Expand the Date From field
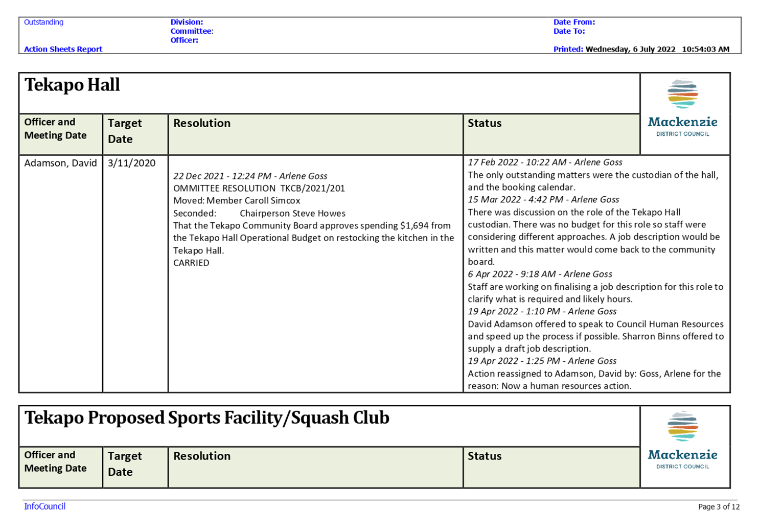This screenshot has width=760, height=532. coord(573,22)
